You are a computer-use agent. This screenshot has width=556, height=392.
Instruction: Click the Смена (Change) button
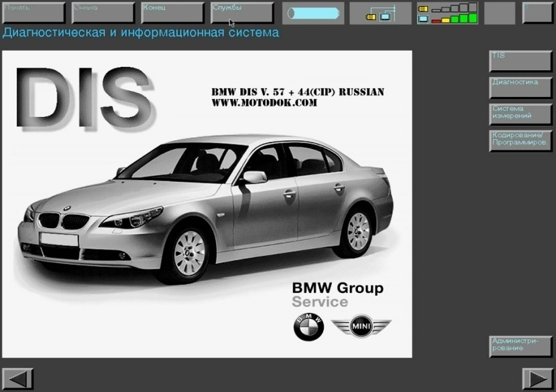[x=103, y=13]
